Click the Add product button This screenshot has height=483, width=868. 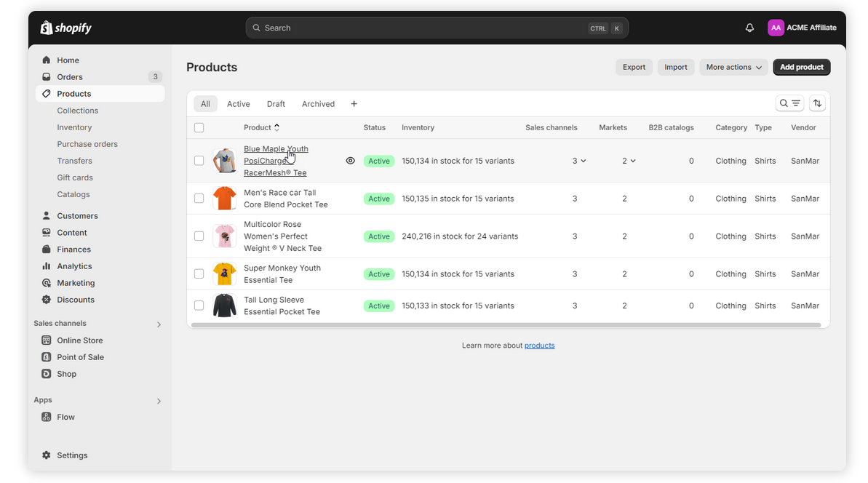pos(801,67)
